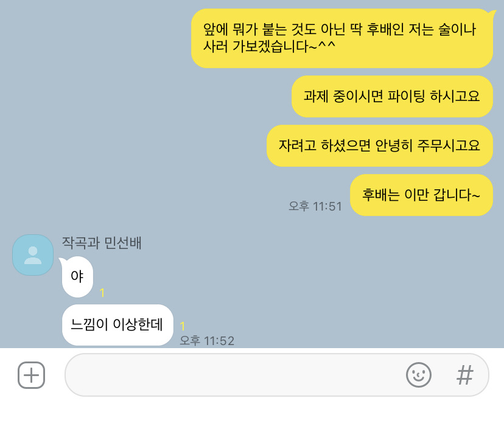The height and width of the screenshot is (426, 504).
Task: Open the emoticon smiley picker
Action: click(x=419, y=375)
